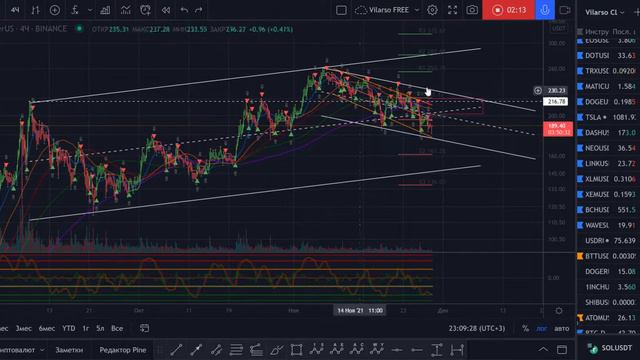Image resolution: width=640 pixels, height=360 pixels.
Task: Open the financials bar chart icon
Action: tap(105, 10)
